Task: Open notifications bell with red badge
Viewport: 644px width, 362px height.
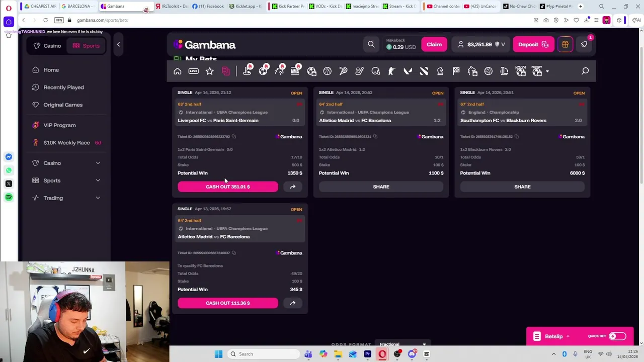Action: click(x=584, y=44)
